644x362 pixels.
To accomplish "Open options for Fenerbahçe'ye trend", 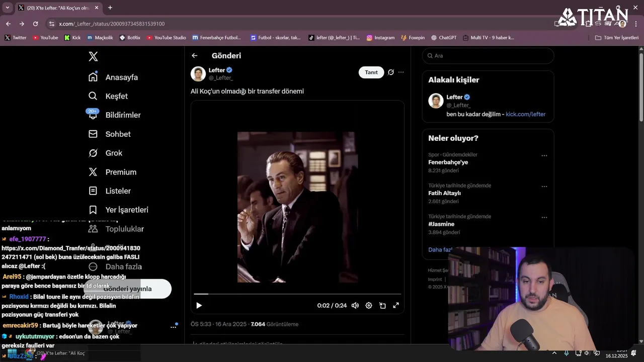I will 544,156.
